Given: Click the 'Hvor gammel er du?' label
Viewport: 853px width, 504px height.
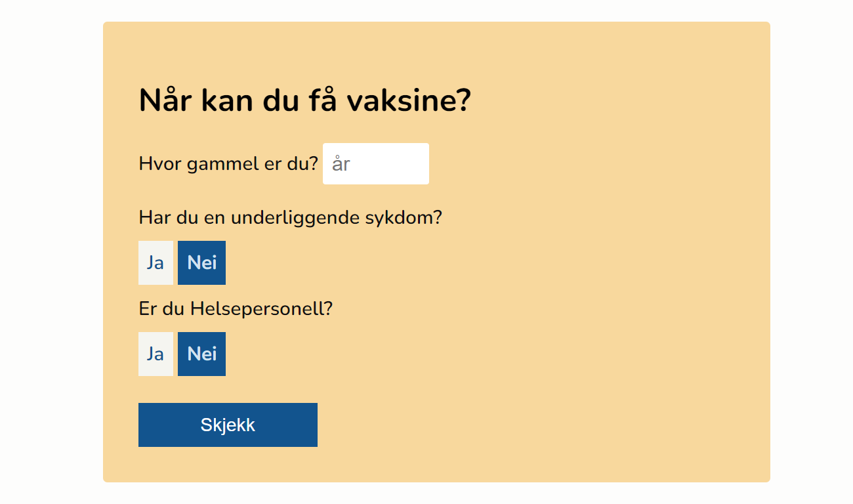Looking at the screenshot, I should click(228, 164).
